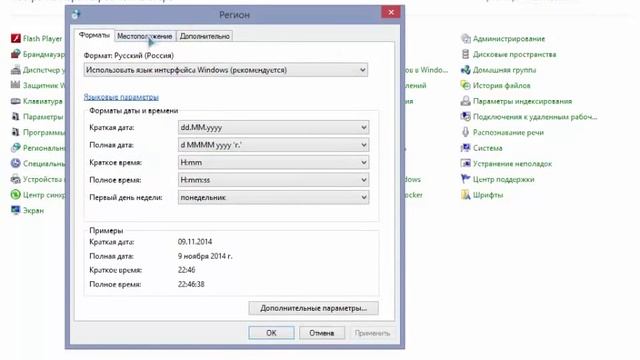Switch to the Форматы tab
The height and width of the screenshot is (360, 640).
pyautogui.click(x=94, y=36)
